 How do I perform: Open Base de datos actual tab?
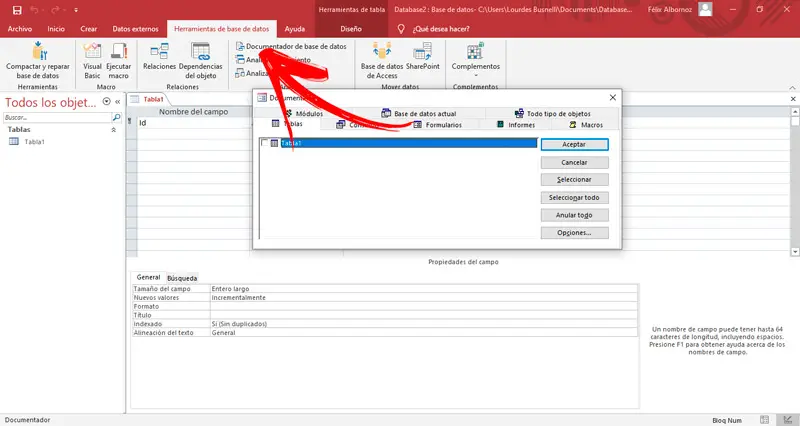coord(419,113)
